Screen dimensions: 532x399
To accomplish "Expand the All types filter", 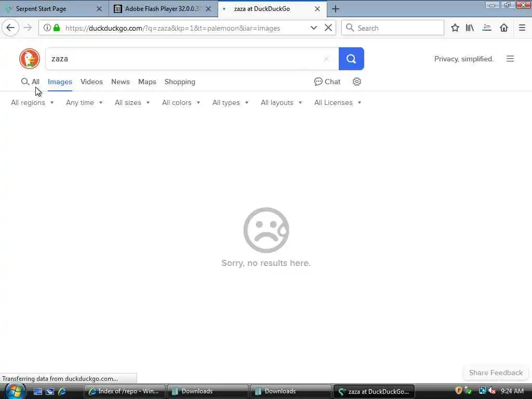I will click(230, 102).
